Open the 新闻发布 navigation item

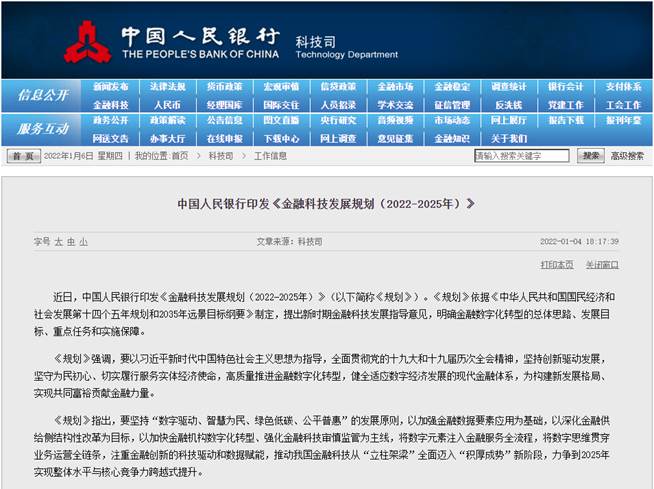(110, 87)
